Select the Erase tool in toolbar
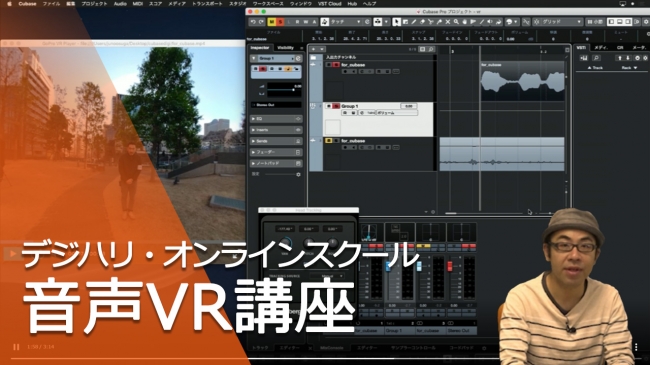Viewport: 650px width, 365px height. [x=422, y=22]
